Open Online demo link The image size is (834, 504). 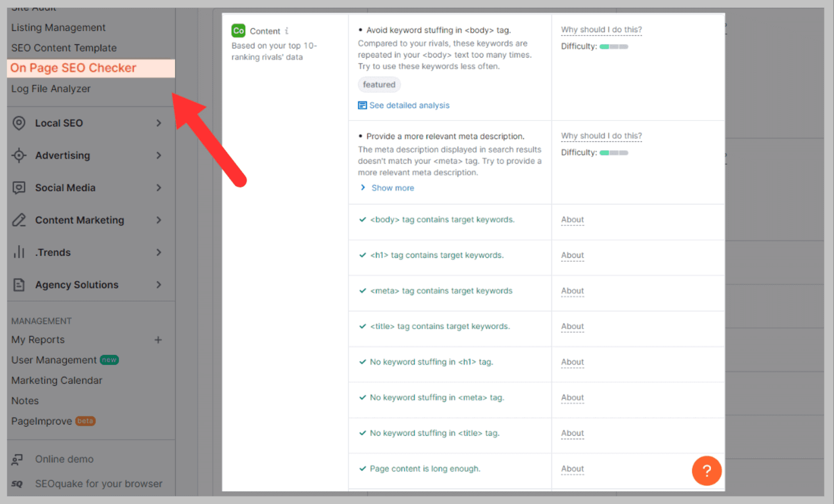click(64, 459)
